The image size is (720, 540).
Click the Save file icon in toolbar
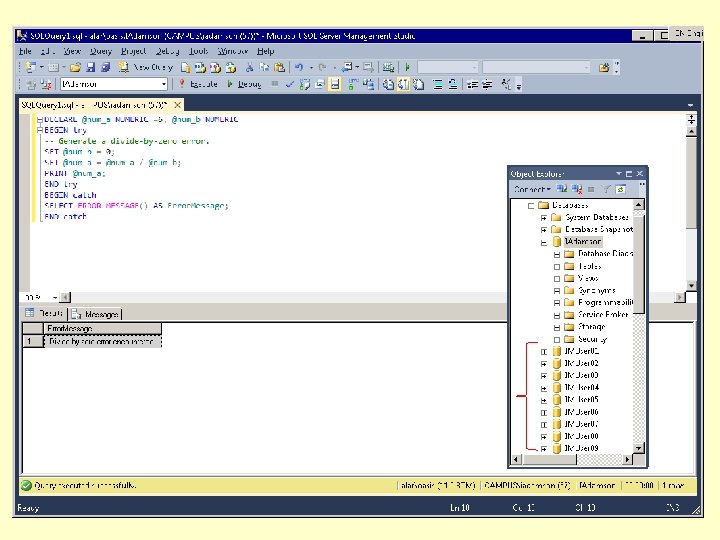coord(90,68)
